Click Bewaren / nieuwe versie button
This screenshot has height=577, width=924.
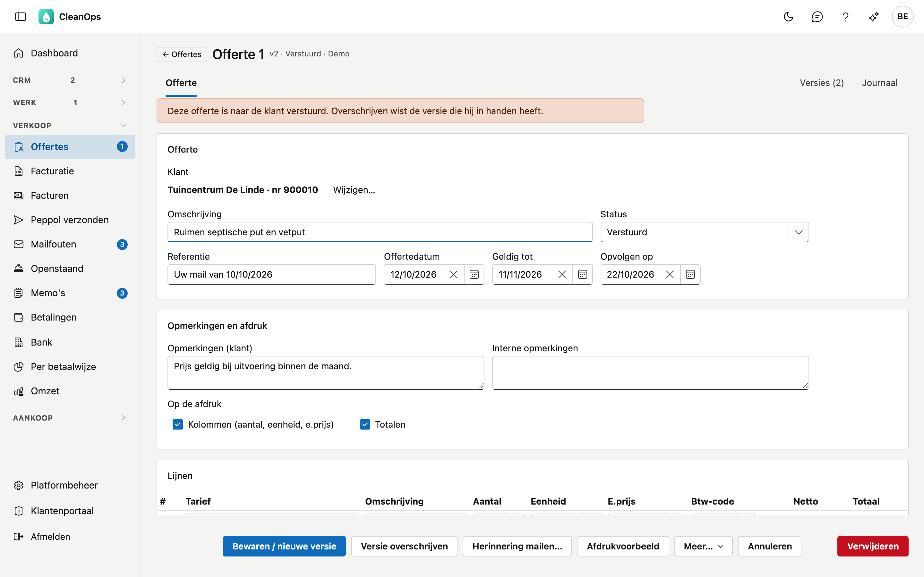coord(284,546)
